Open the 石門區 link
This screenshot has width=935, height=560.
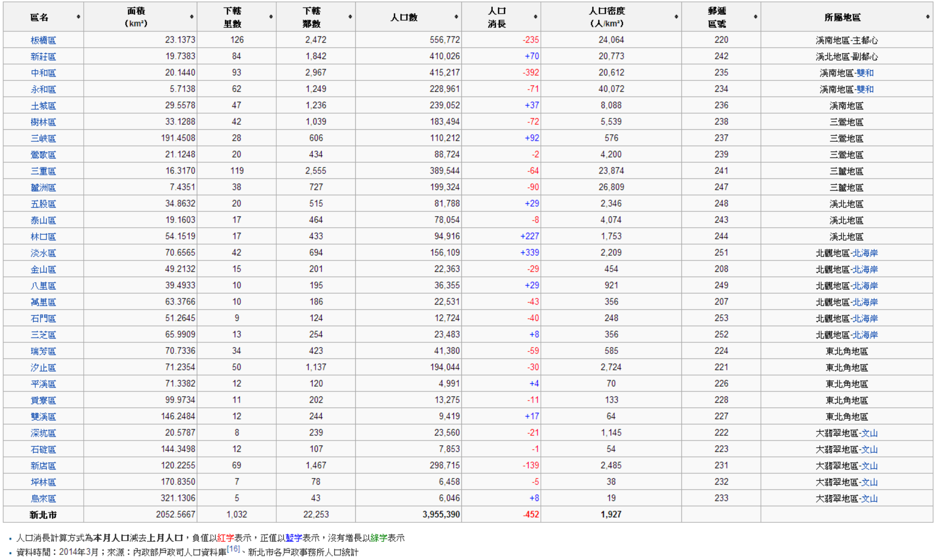(43, 318)
